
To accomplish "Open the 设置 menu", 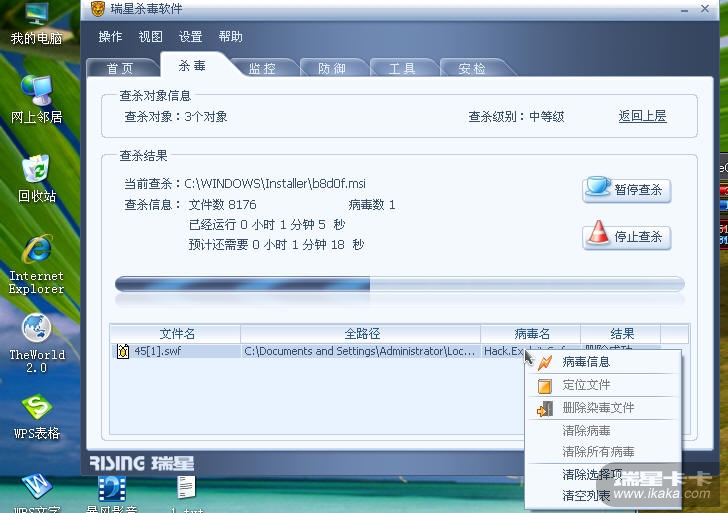I will [190, 37].
